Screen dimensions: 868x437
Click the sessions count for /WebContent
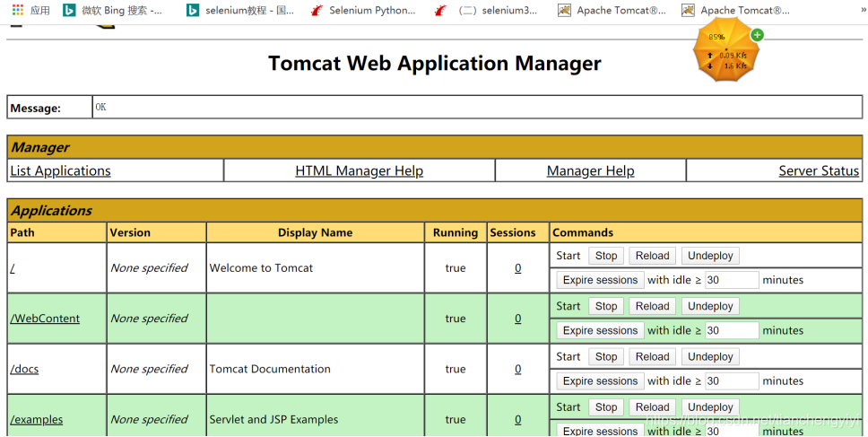(x=518, y=319)
